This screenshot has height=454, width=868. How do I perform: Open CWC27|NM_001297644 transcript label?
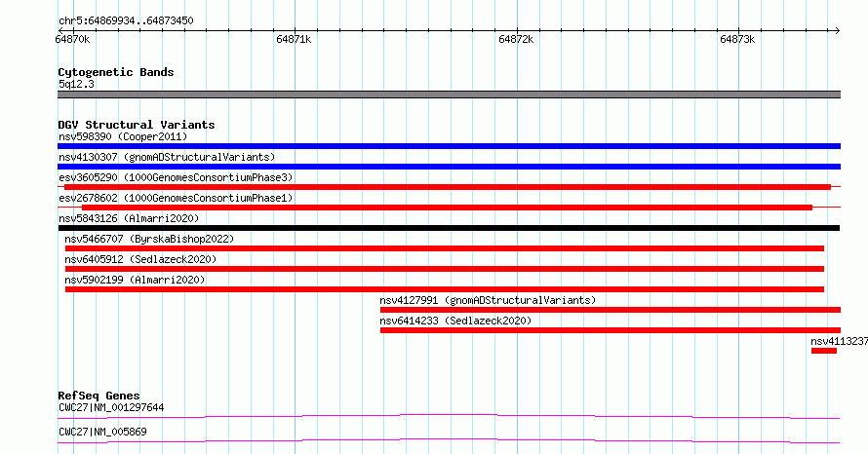tap(111, 407)
